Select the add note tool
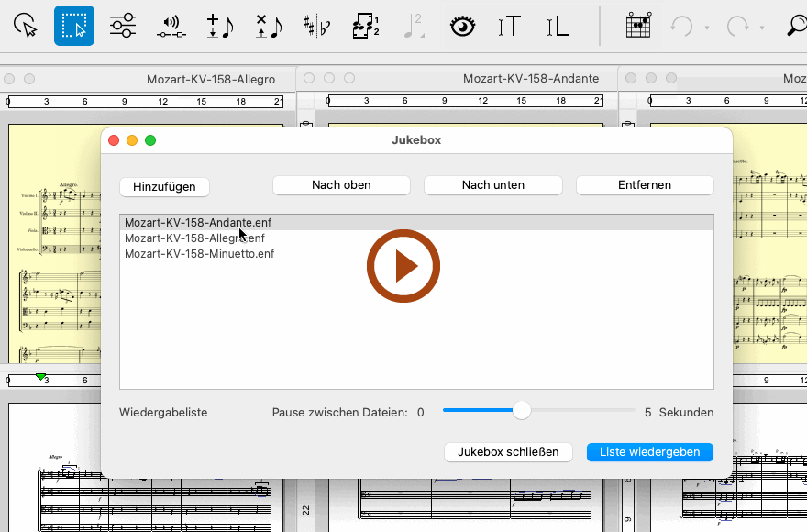The width and height of the screenshot is (807, 532). coord(219,27)
